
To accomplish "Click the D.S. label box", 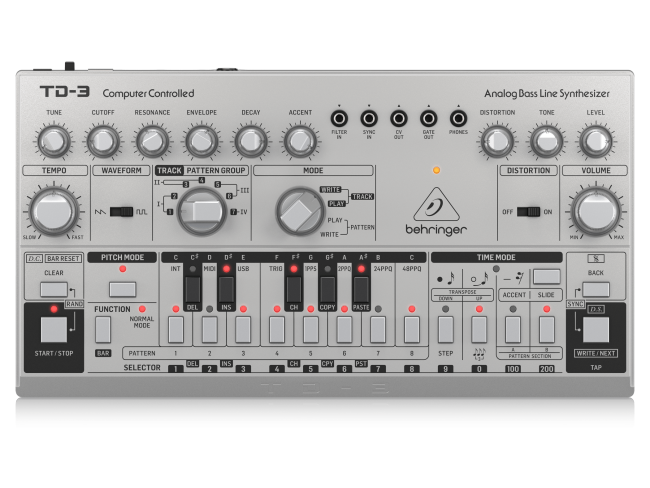I will [x=596, y=309].
